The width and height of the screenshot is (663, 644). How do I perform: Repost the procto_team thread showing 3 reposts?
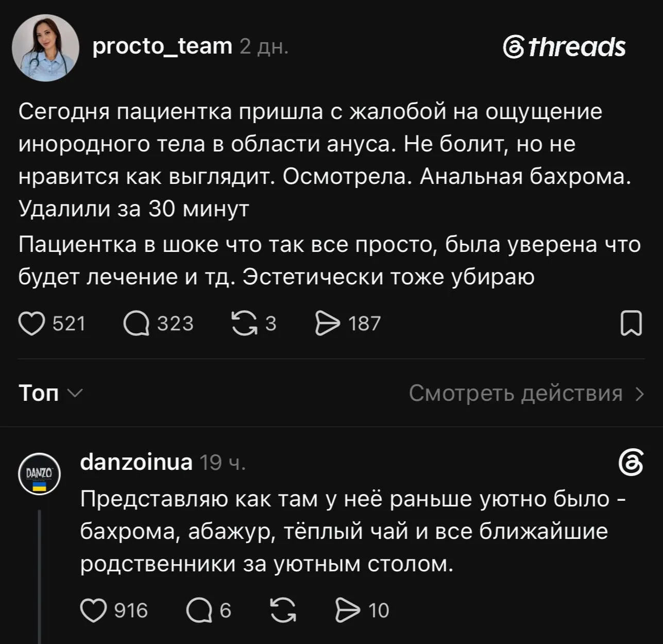pyautogui.click(x=244, y=324)
